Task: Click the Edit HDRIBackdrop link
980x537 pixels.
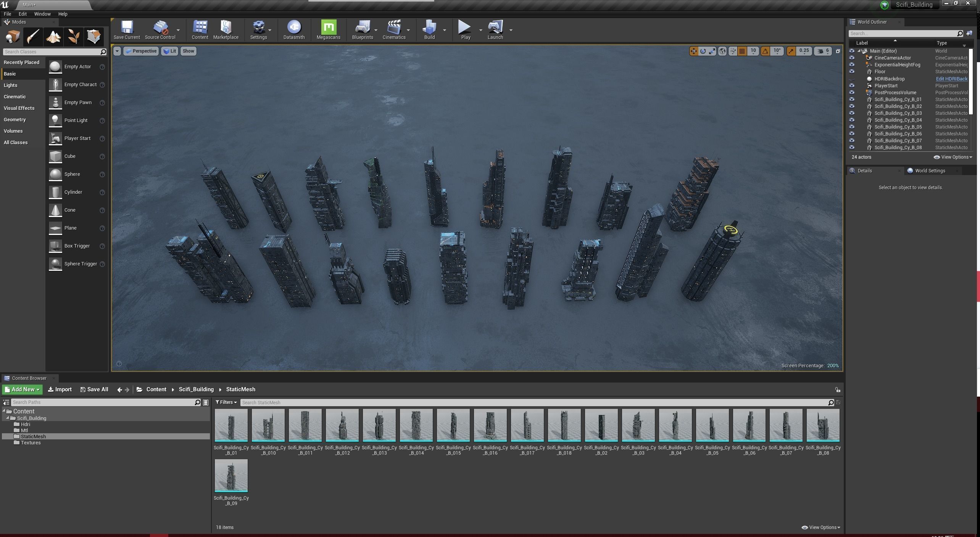Action: click(x=951, y=79)
